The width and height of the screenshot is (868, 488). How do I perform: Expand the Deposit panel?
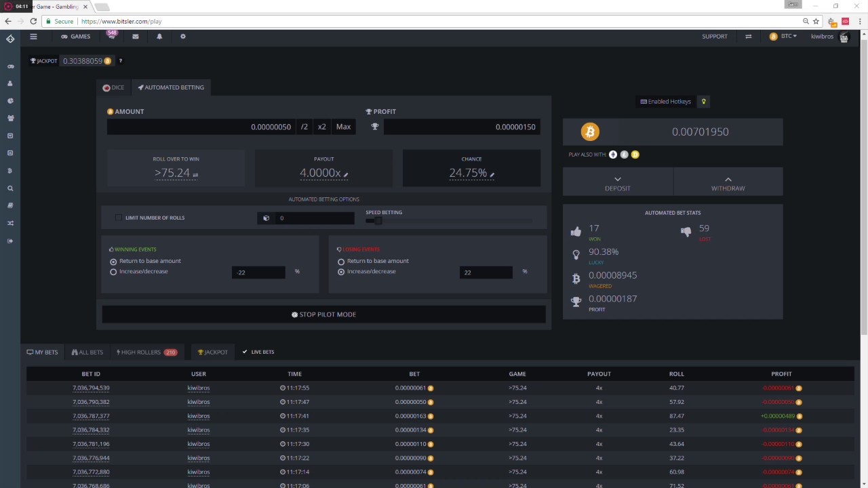click(618, 183)
